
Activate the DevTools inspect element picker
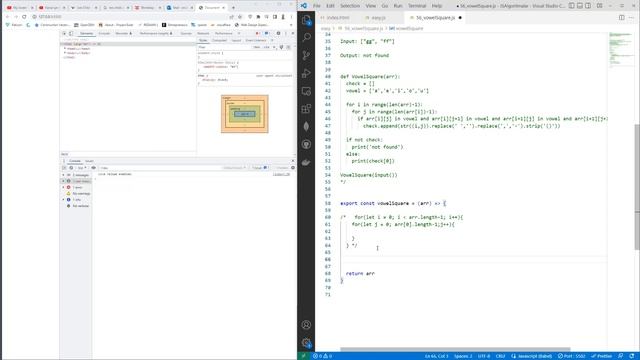pyautogui.click(x=64, y=33)
